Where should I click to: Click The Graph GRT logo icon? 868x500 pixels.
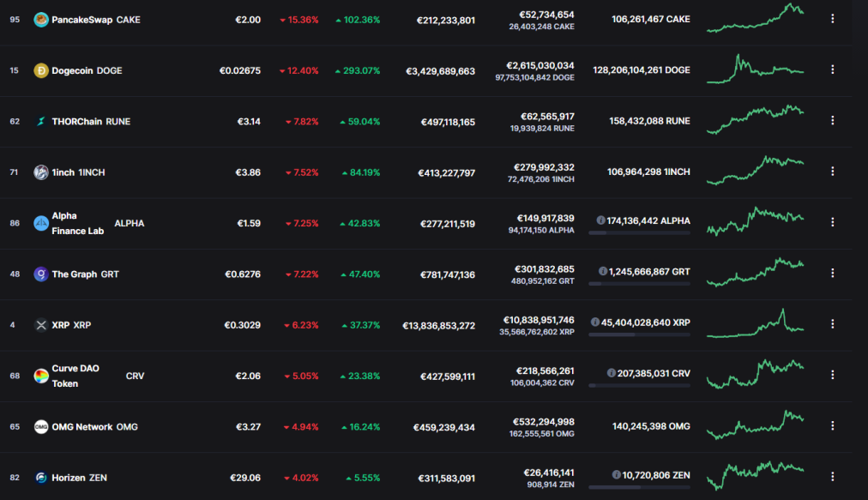41,274
